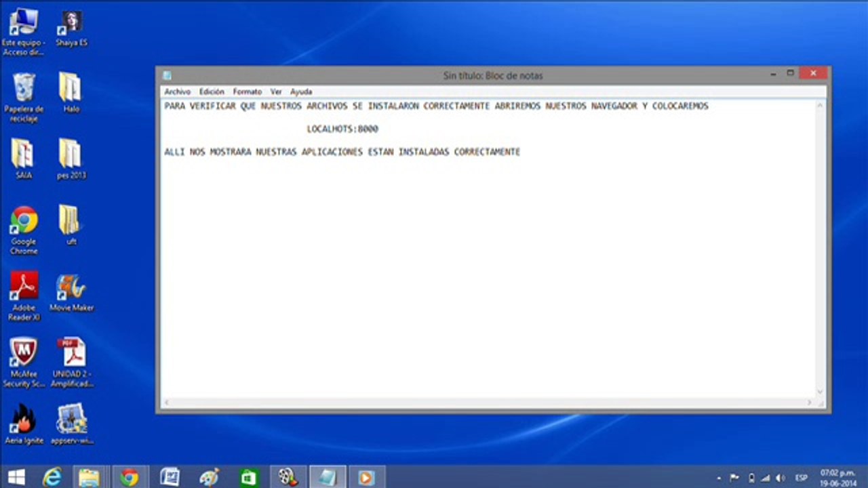
Task: Open the Formato menu
Action: pos(247,91)
